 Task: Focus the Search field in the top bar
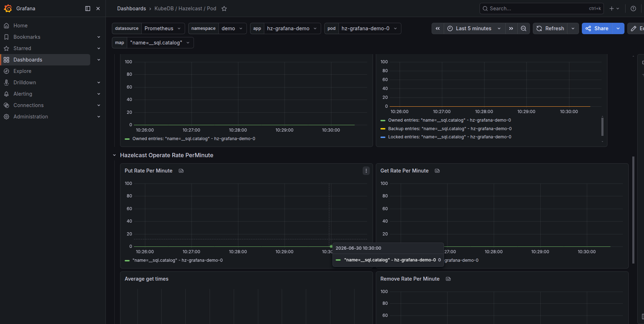(x=541, y=9)
